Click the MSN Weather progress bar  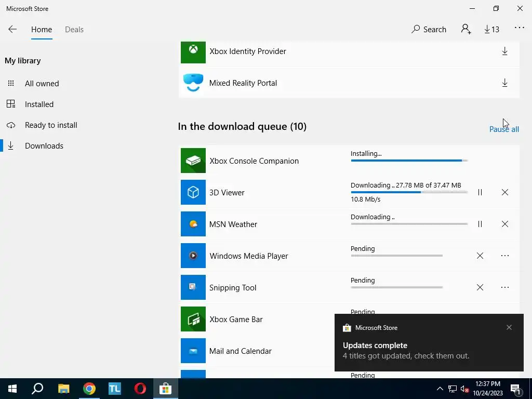[x=409, y=224]
